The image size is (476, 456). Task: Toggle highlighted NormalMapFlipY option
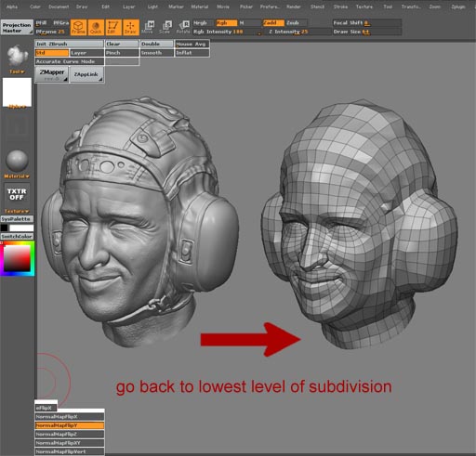[x=70, y=425]
